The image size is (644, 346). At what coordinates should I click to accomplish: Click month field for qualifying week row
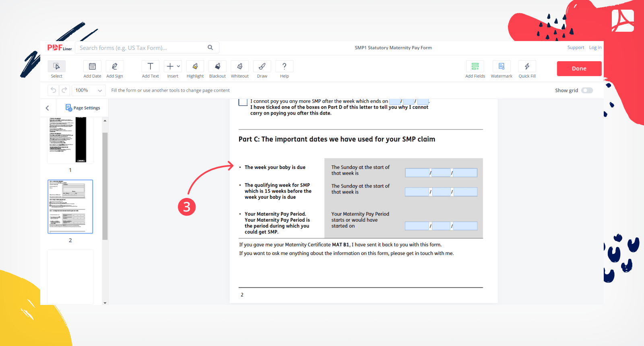coord(441,192)
